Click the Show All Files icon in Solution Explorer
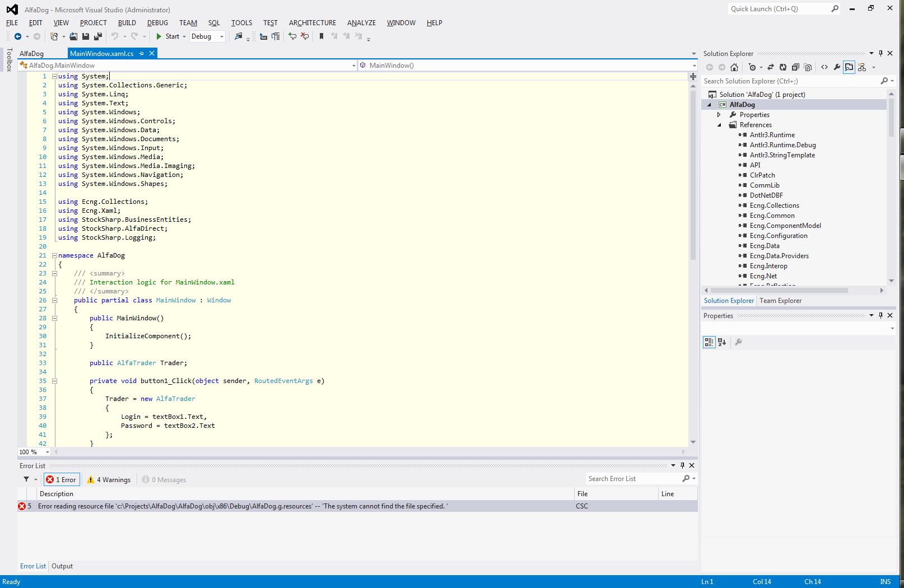 [x=808, y=67]
